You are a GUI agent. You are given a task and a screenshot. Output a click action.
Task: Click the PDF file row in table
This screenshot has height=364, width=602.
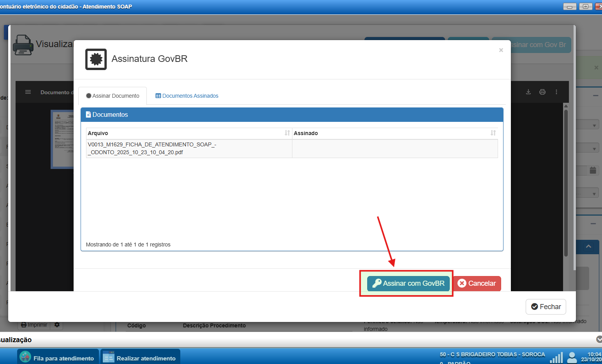point(189,148)
